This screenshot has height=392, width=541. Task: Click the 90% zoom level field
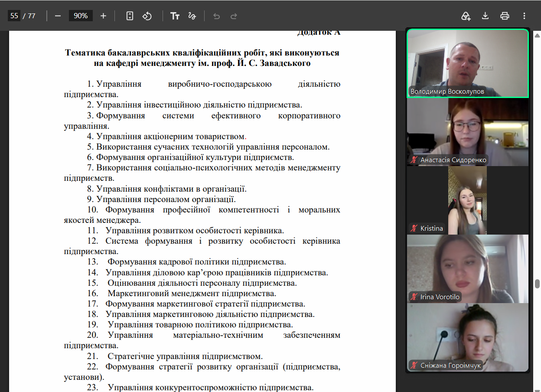(x=81, y=16)
